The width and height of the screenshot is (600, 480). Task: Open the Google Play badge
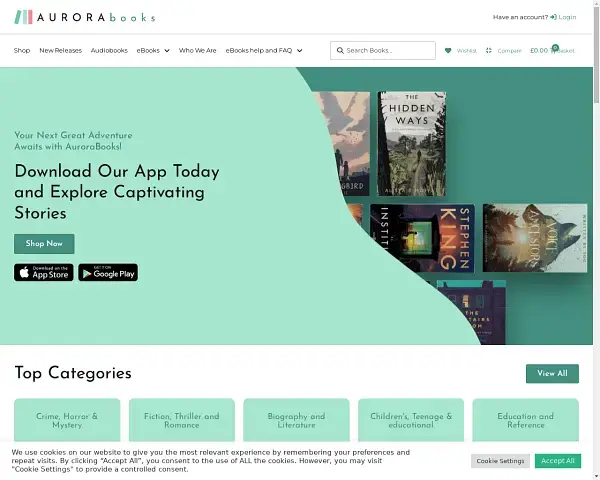108,272
